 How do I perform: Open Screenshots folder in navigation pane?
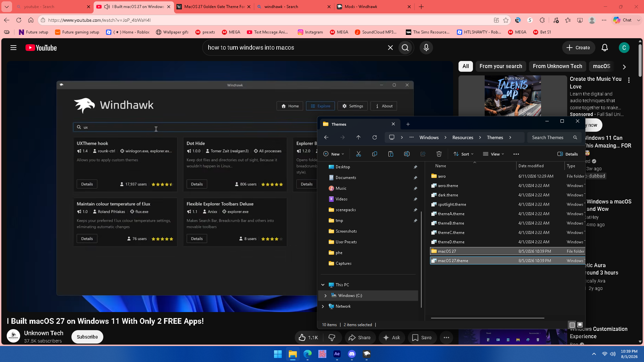(x=346, y=231)
